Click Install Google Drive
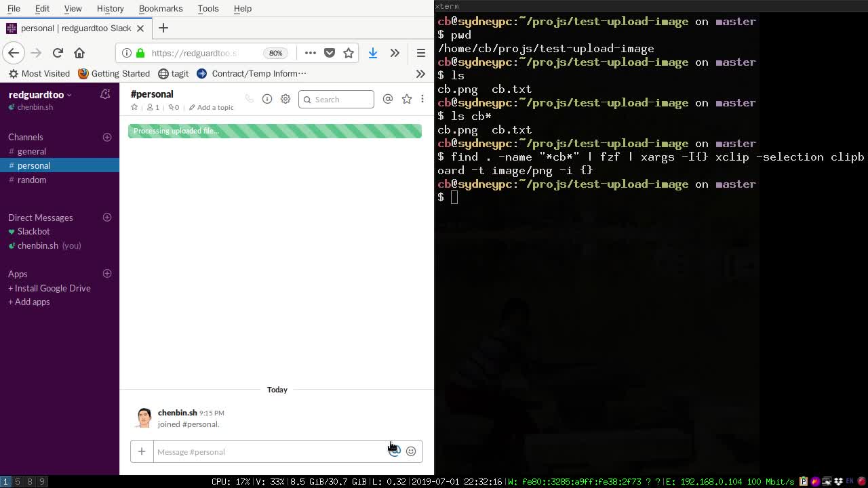 pos(50,288)
